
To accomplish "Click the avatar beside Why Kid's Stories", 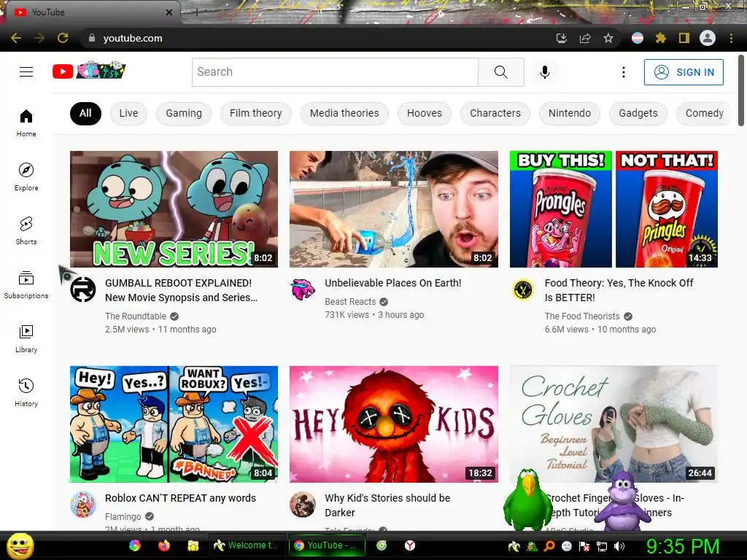I will tap(303, 505).
